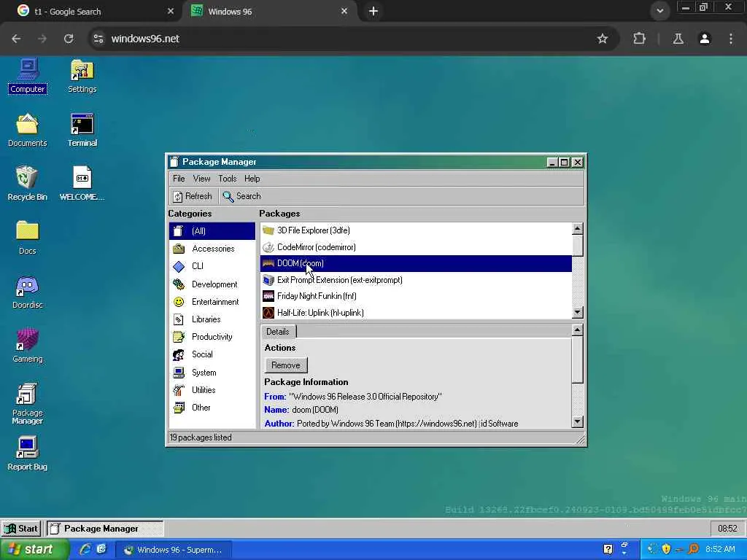Click the Search toolbar button
This screenshot has width=747, height=560.
pos(242,196)
